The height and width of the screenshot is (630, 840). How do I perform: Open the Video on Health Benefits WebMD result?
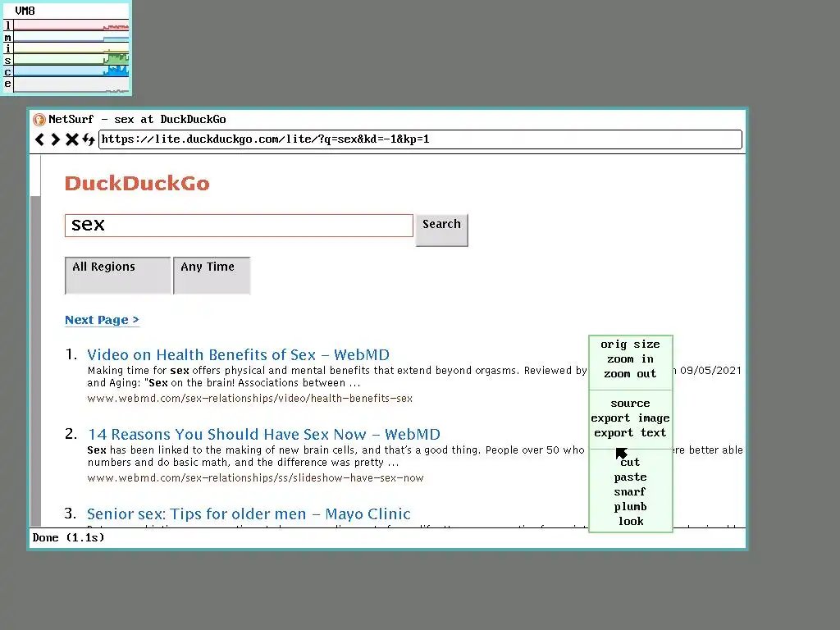pyautogui.click(x=238, y=354)
